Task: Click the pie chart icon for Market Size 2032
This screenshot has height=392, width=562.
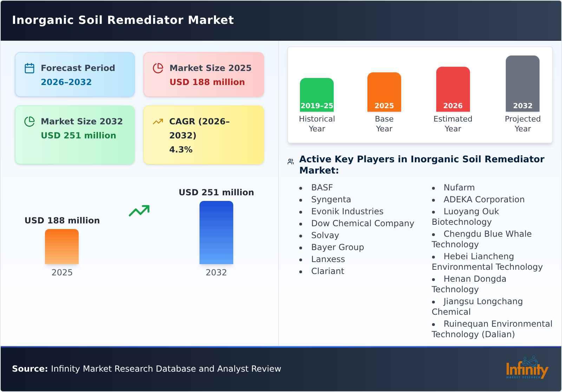Action: [x=29, y=121]
